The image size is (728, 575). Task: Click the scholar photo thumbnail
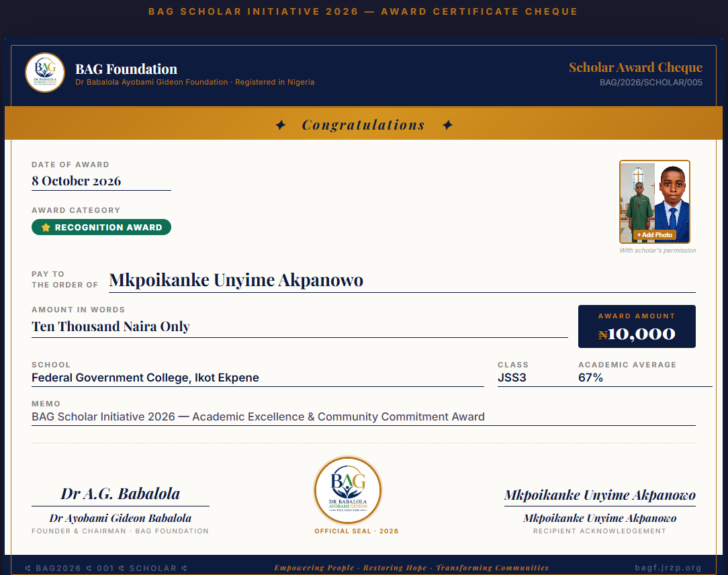(655, 202)
